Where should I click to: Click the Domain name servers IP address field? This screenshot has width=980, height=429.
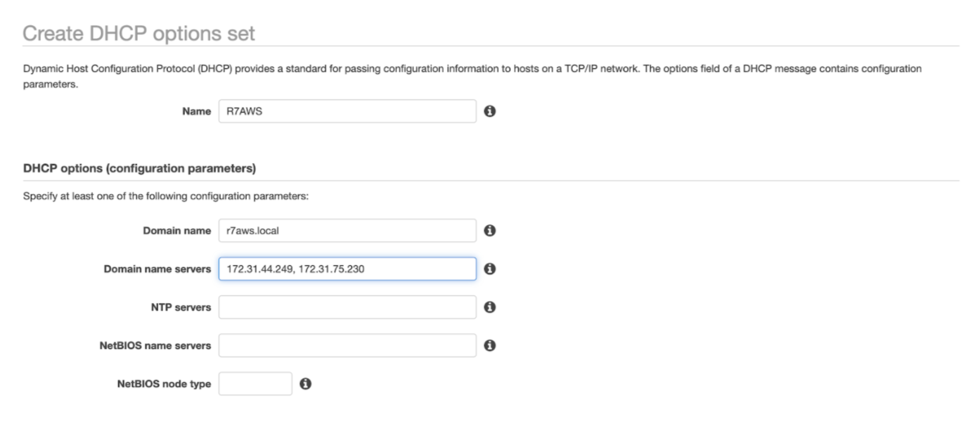pos(347,269)
